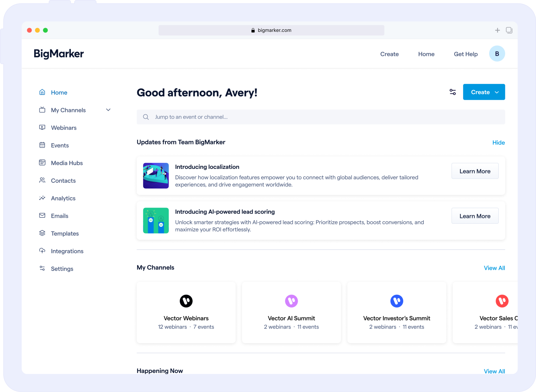Go to Home in the top navigation
Viewport: 536px width, 392px height.
click(x=426, y=54)
